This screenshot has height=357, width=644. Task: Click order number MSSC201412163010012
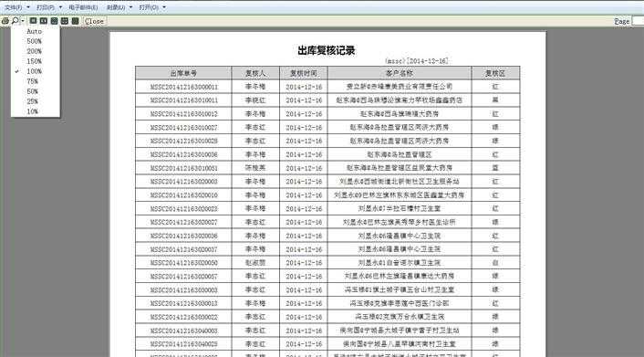point(184,114)
